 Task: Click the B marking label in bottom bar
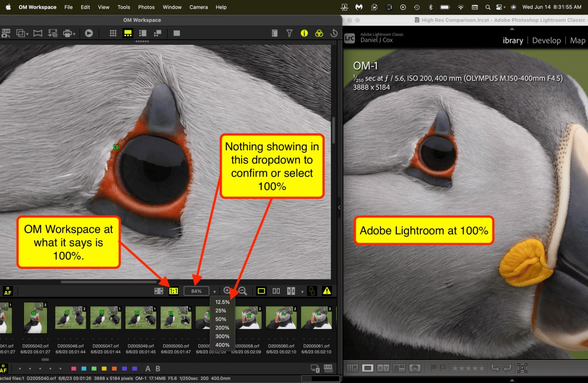pos(158,368)
